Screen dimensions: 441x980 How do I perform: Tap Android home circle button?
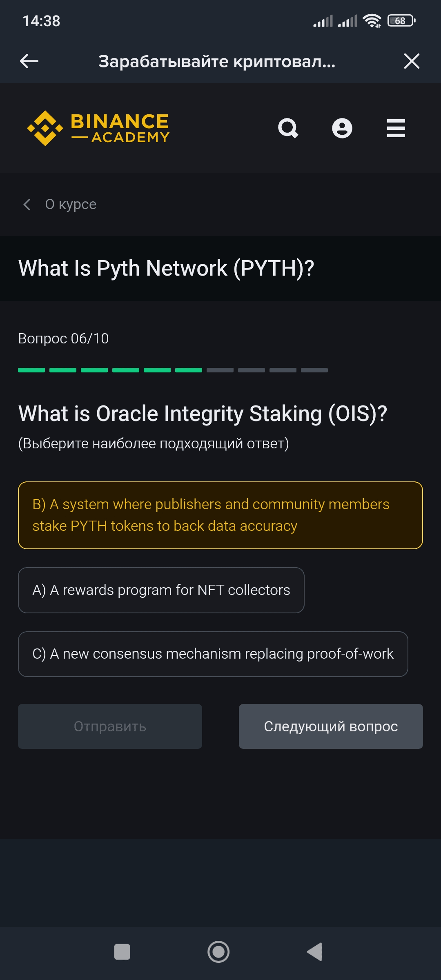coord(218,952)
